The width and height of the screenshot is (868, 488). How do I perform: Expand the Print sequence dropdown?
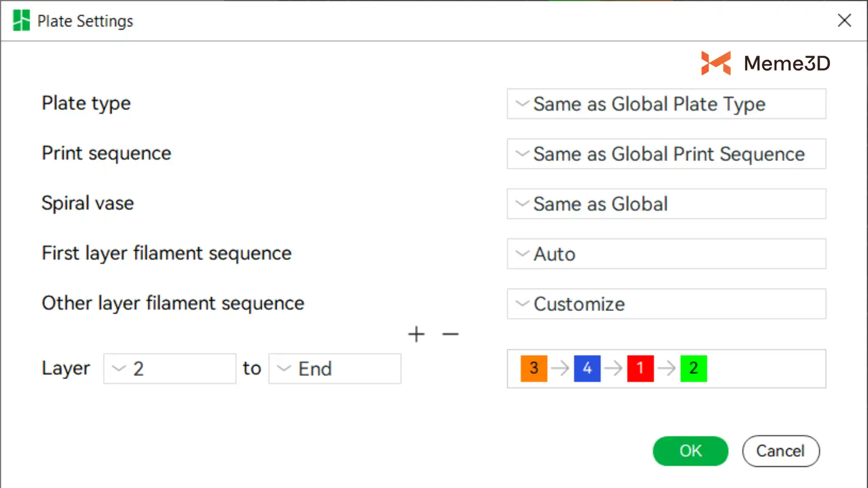tap(666, 154)
